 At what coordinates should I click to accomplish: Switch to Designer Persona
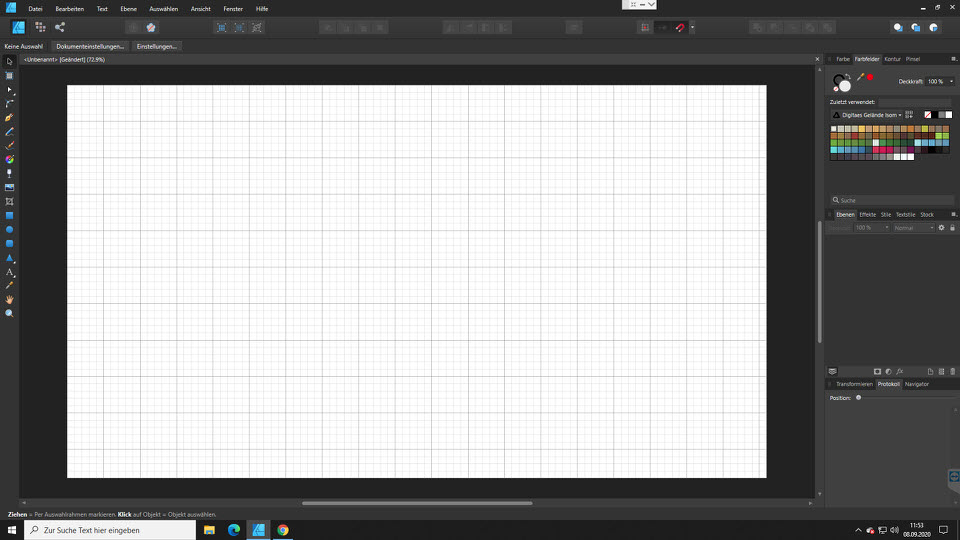(18, 27)
